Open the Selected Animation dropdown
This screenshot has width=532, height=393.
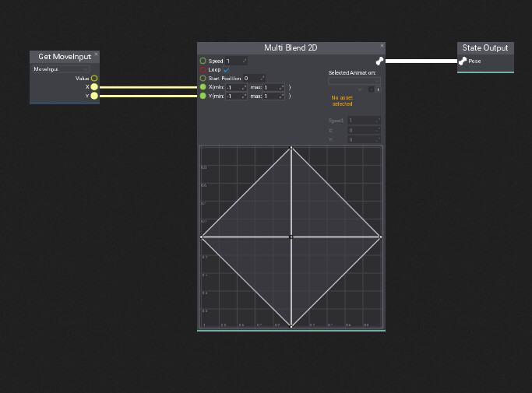[354, 80]
